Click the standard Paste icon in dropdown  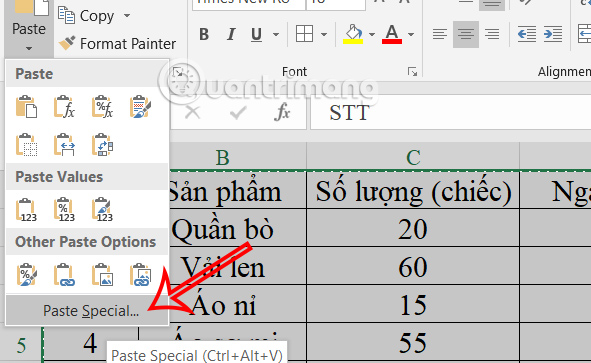tap(26, 107)
